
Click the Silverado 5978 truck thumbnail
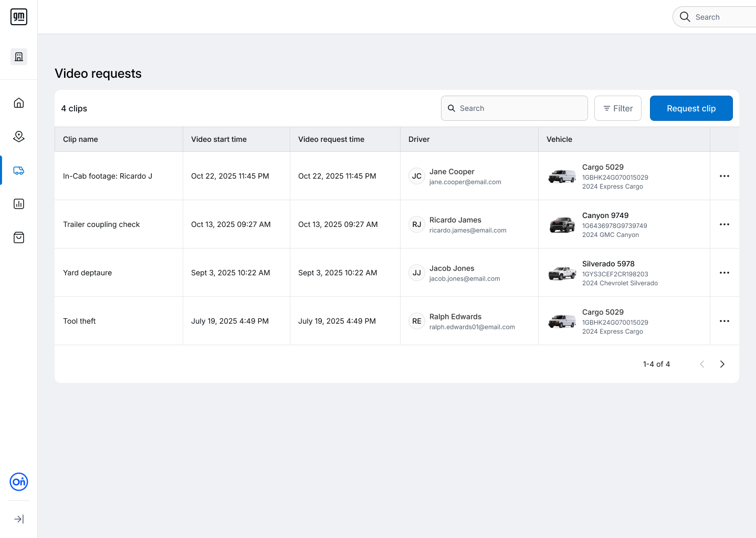coord(562,273)
